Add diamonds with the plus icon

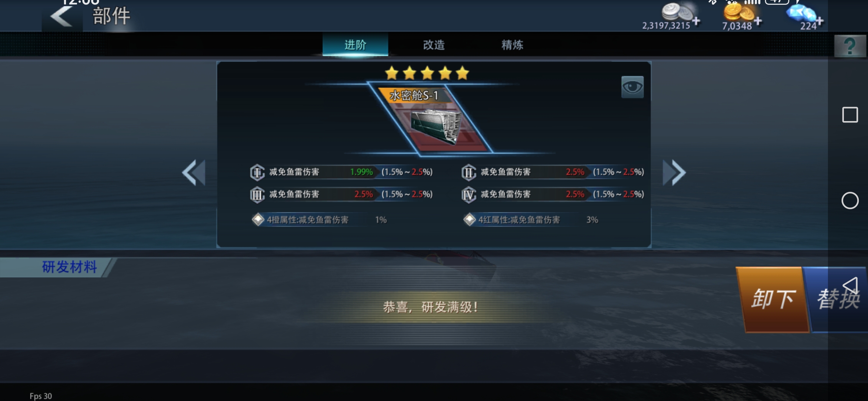820,21
